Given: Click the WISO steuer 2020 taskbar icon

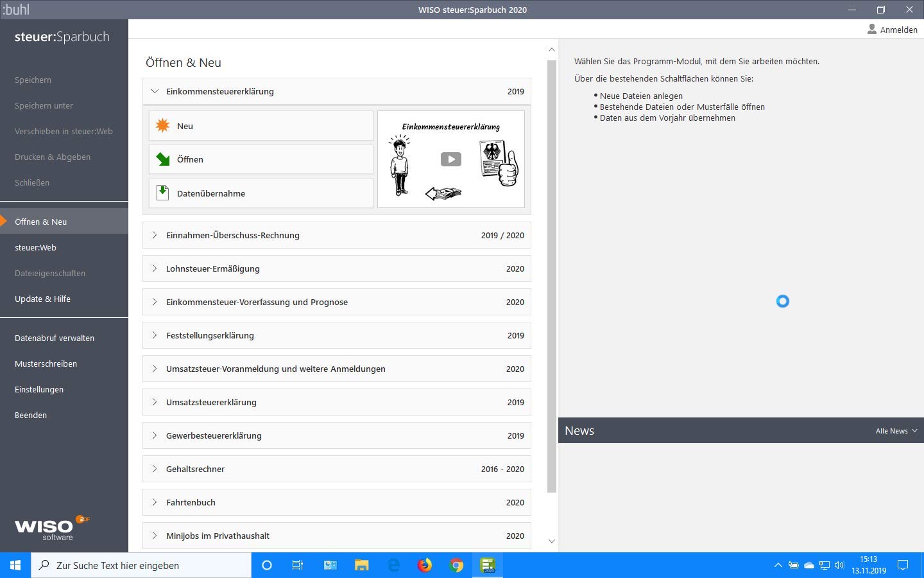Looking at the screenshot, I should click(488, 565).
